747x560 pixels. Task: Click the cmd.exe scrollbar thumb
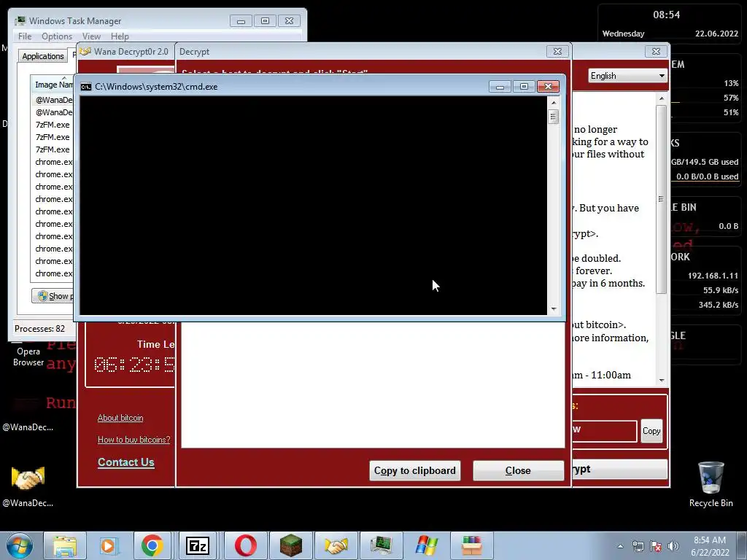click(x=553, y=117)
